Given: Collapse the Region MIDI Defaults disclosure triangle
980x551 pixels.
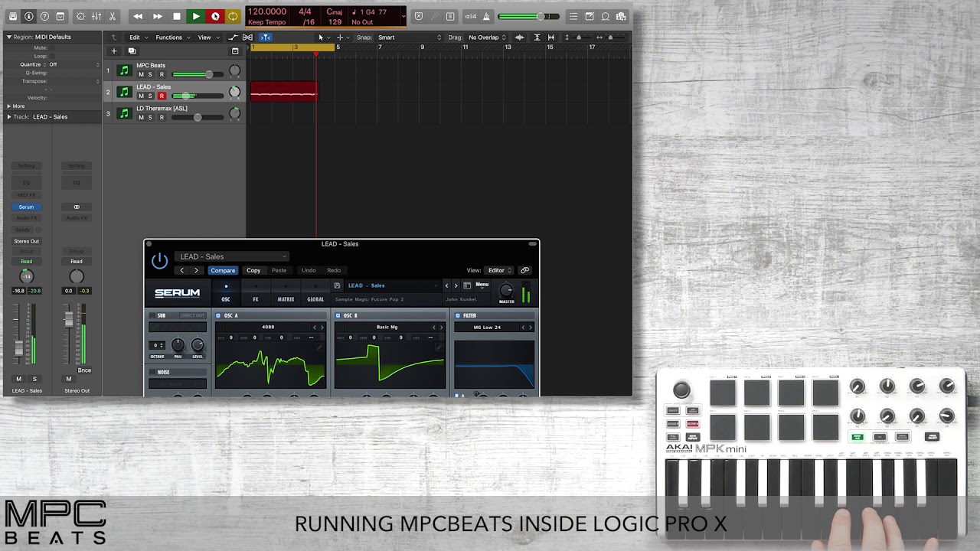Looking at the screenshot, I should (x=9, y=37).
